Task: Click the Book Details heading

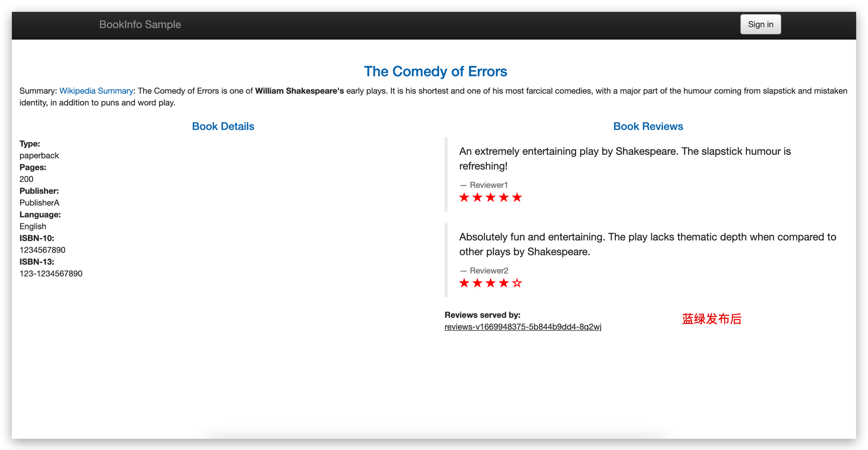Action: [x=223, y=126]
